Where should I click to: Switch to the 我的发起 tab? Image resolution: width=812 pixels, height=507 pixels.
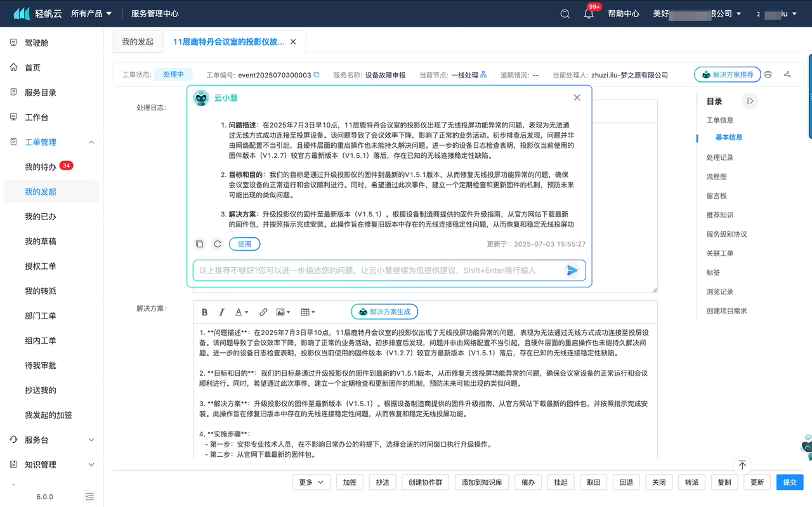138,42
